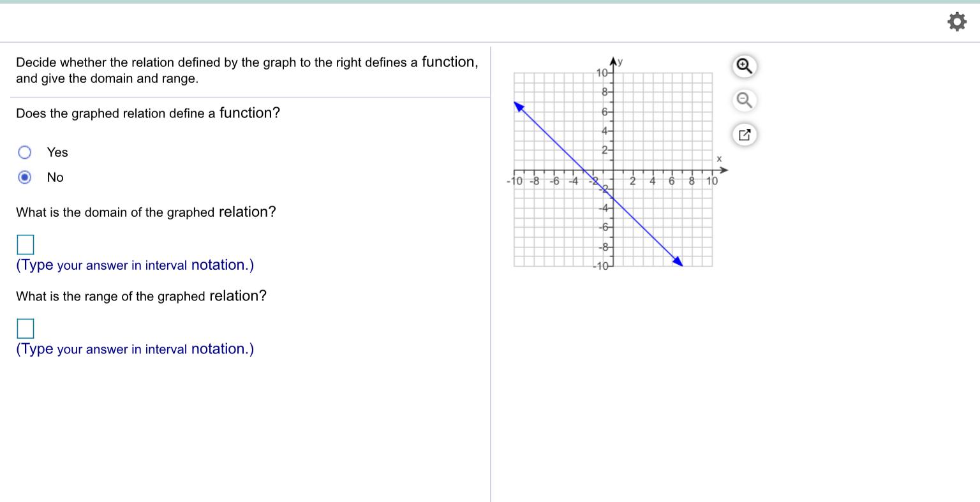Click the x-axis arrow on the graph
The image size is (980, 502).
(724, 170)
